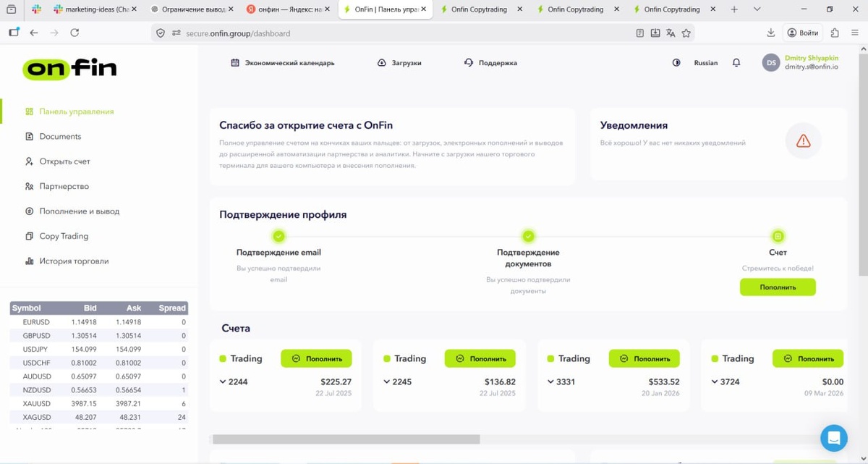Click the GBPUSD bid 1.30514
The image size is (868, 464).
click(84, 336)
